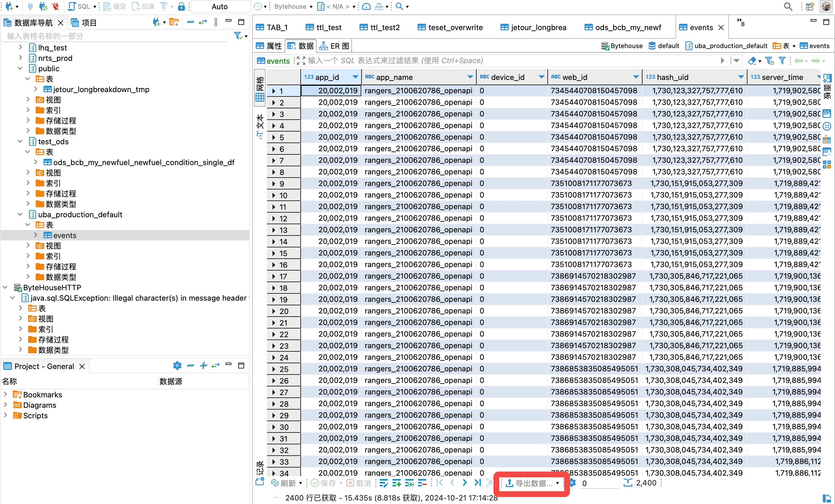Collapse the test_ods schema node

pyautogui.click(x=20, y=141)
